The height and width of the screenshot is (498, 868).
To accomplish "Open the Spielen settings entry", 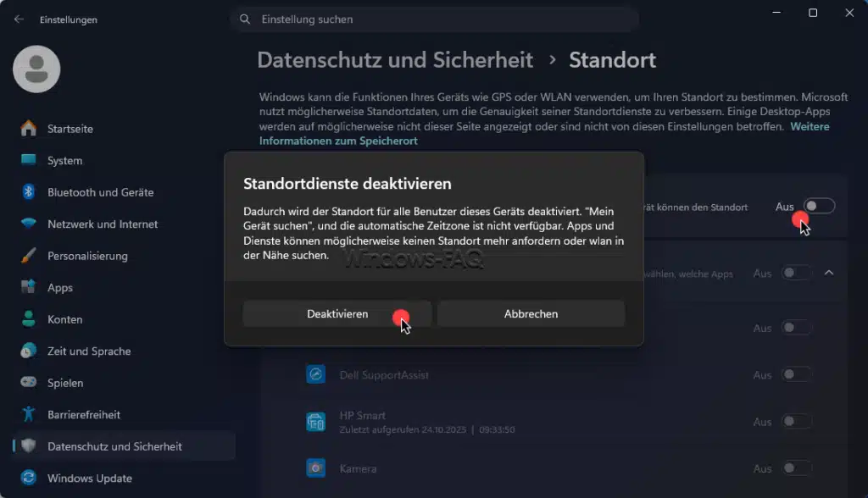I will [124, 383].
